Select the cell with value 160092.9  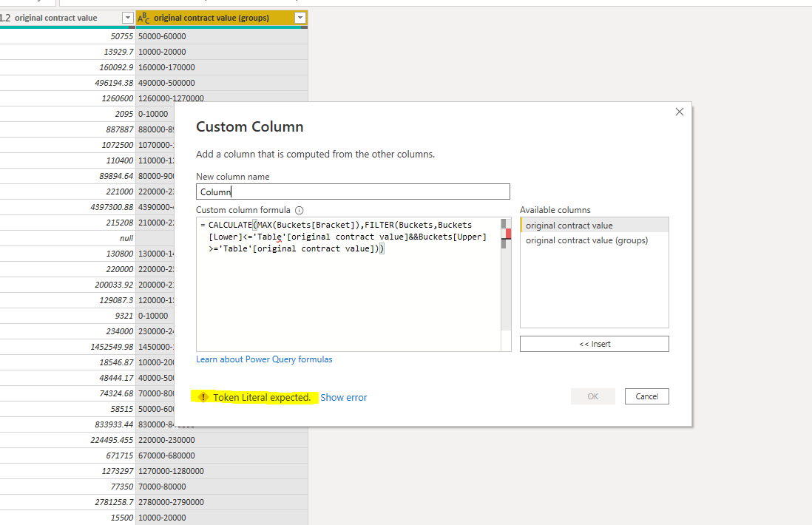(x=67, y=67)
